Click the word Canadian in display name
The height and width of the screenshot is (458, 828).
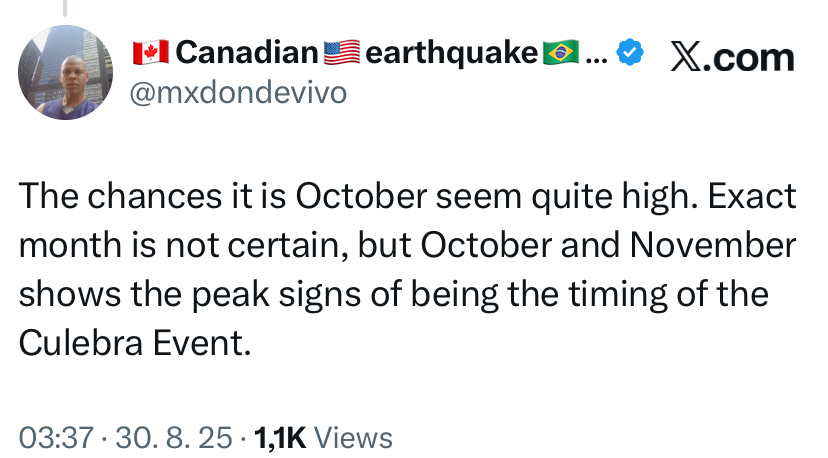click(247, 53)
